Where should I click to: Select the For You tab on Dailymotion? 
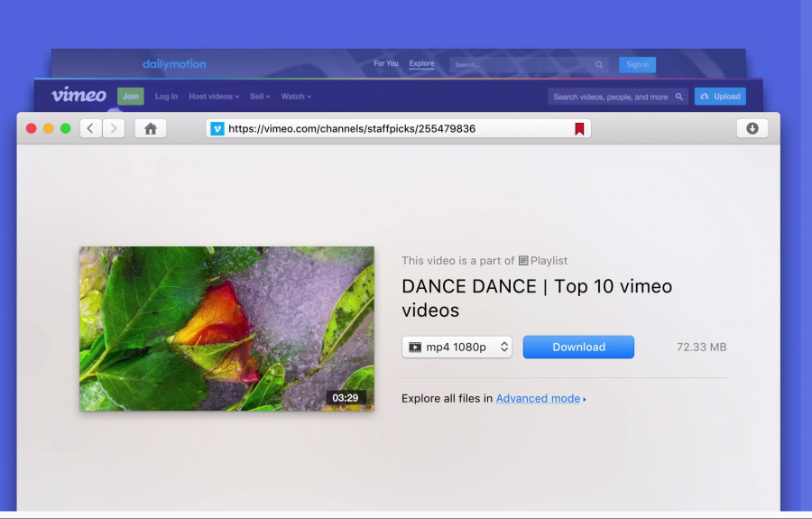386,64
